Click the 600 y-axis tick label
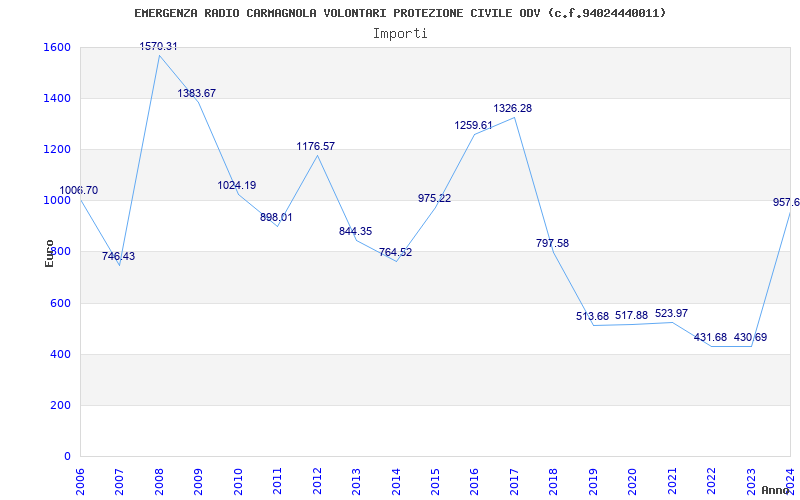Image resolution: width=800 pixels, height=500 pixels. coord(58,303)
